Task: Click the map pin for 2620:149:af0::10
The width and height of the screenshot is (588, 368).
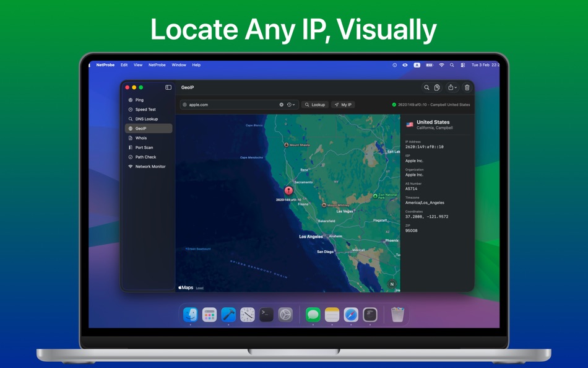Action: click(288, 191)
